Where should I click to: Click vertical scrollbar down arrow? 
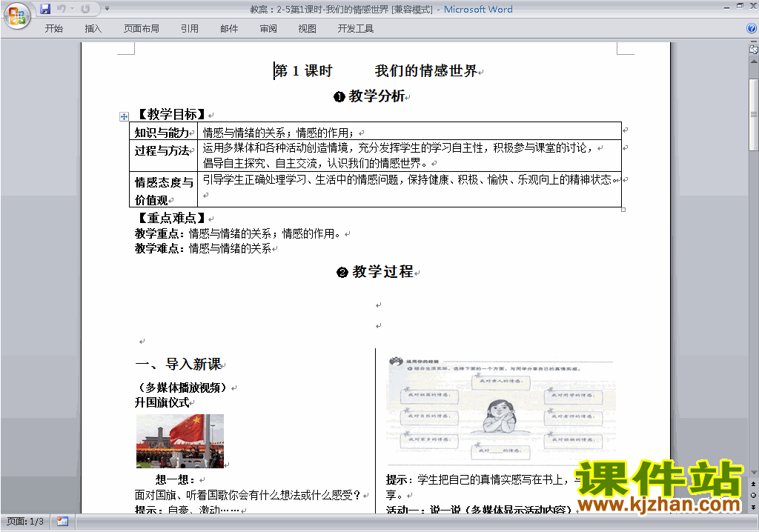tap(754, 473)
